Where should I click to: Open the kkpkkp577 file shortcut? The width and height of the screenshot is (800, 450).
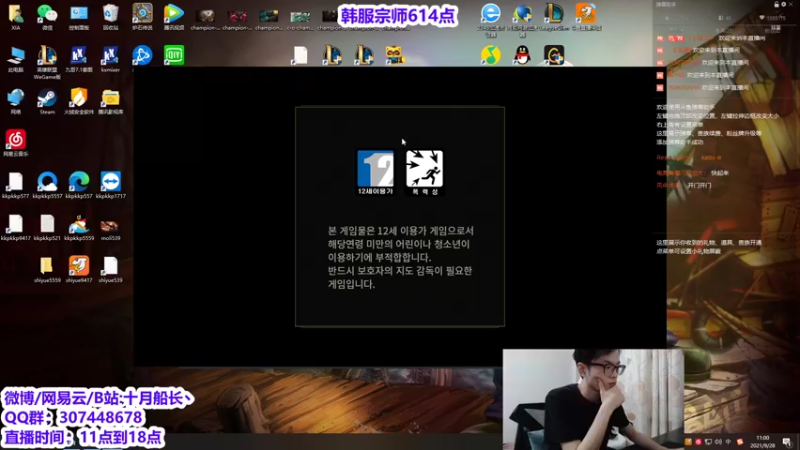[x=15, y=185]
